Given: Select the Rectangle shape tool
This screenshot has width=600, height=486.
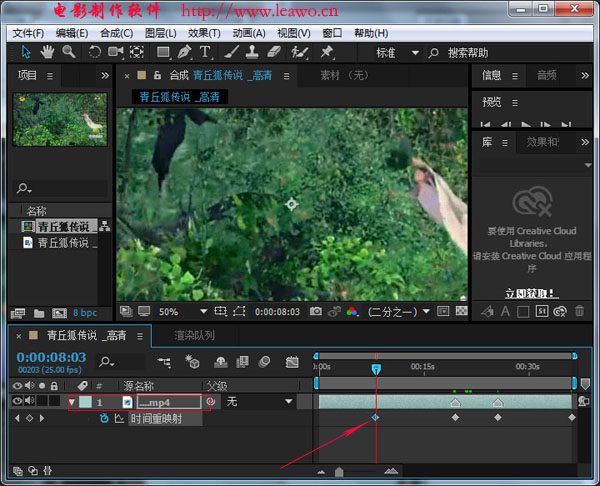Looking at the screenshot, I should pos(163,52).
